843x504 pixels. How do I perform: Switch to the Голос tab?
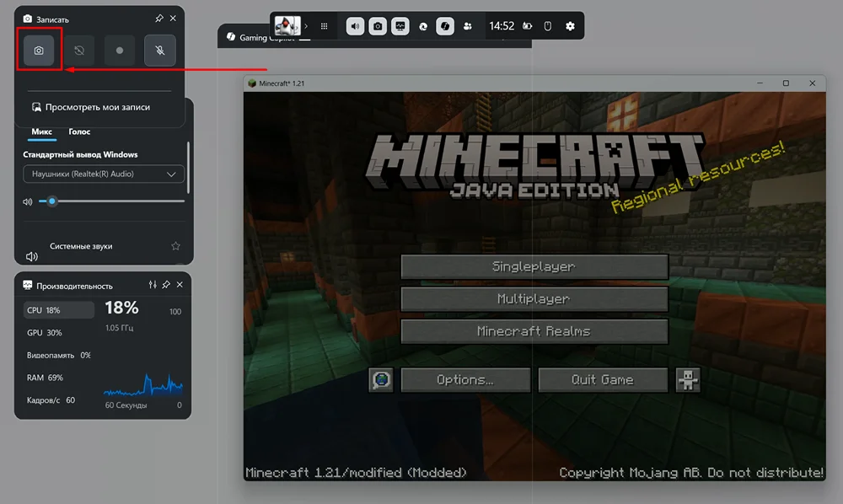[79, 131]
